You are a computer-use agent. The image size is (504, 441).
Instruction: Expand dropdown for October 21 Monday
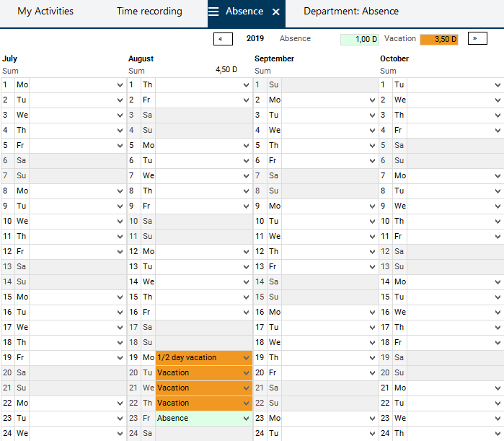point(498,388)
